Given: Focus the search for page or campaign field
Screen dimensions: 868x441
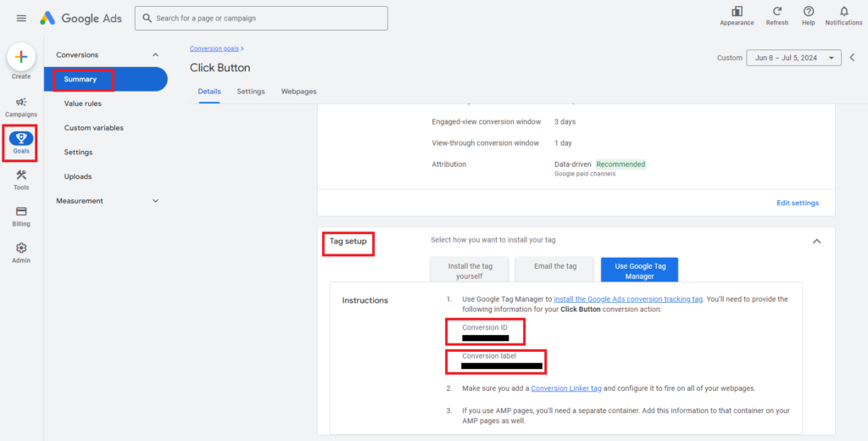Looking at the screenshot, I should point(261,19).
